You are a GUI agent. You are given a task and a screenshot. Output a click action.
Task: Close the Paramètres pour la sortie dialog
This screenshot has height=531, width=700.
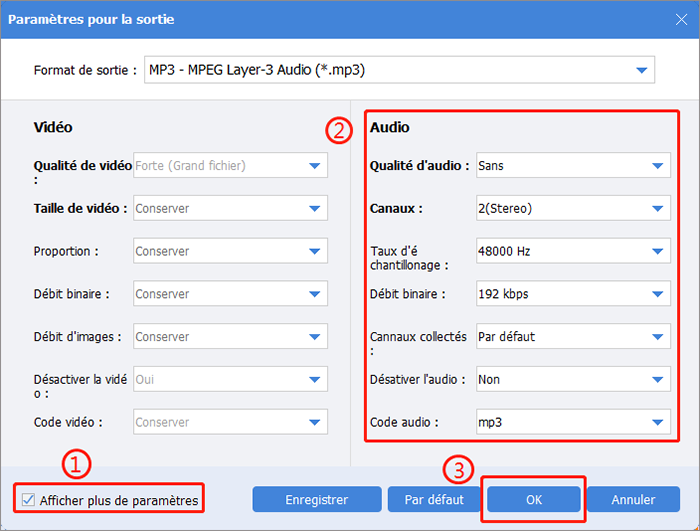tap(681, 19)
